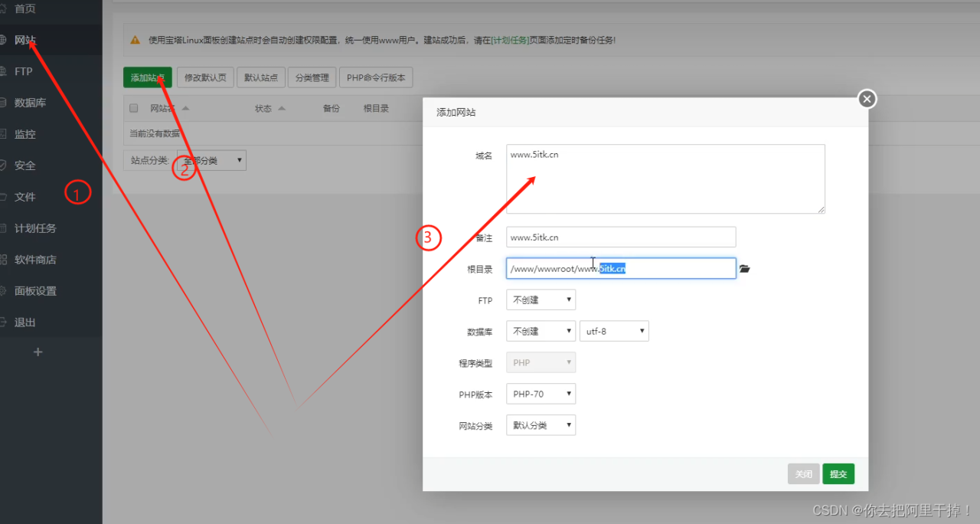
Task: Open the 默认分类 website category dropdown
Action: pyautogui.click(x=541, y=425)
